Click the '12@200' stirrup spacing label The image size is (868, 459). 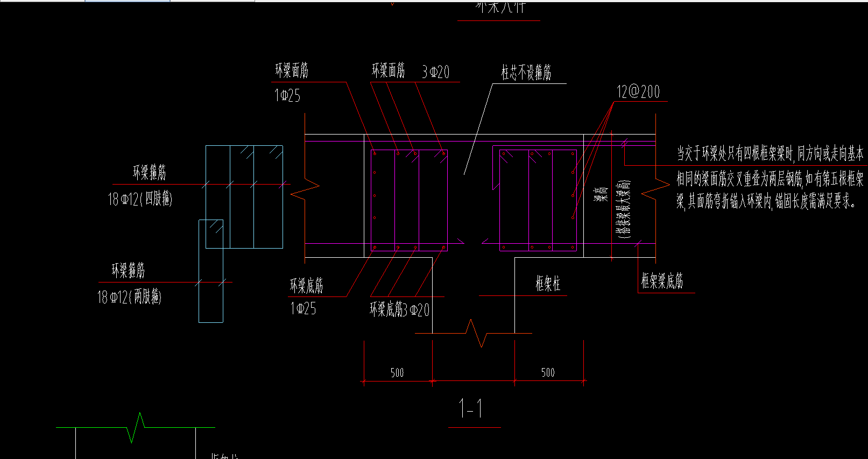coord(638,91)
